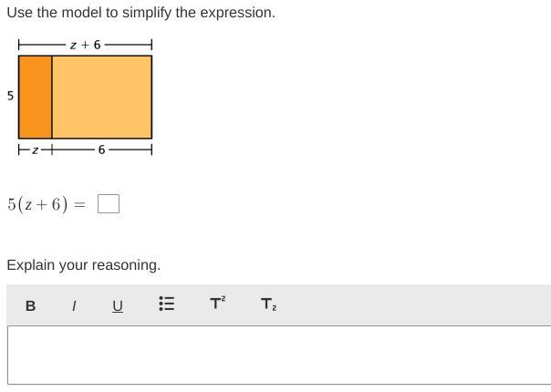Viewport: 551px width, 392px height.
Task: Click the '6' bottom width label
Action: [101, 150]
